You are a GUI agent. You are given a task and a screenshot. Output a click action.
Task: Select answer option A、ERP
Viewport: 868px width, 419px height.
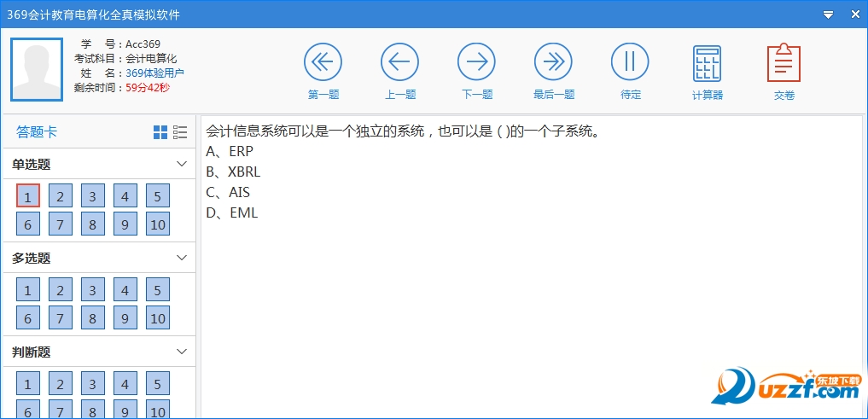[230, 151]
